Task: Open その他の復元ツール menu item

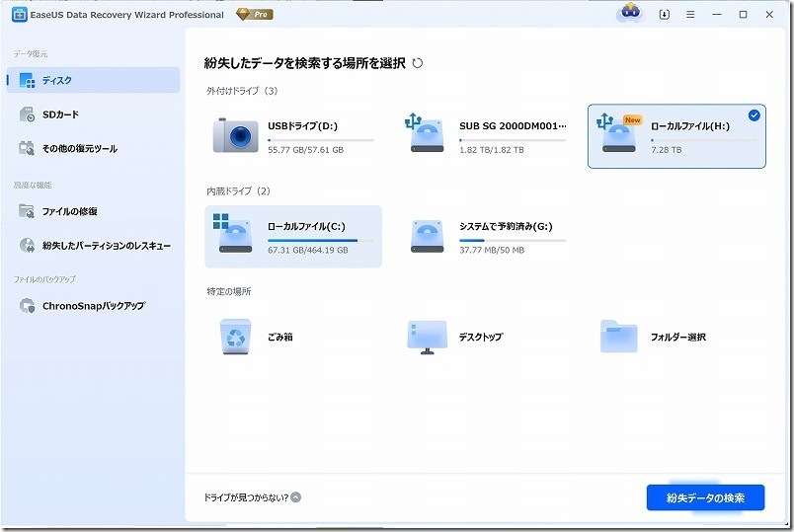Action: click(x=93, y=148)
